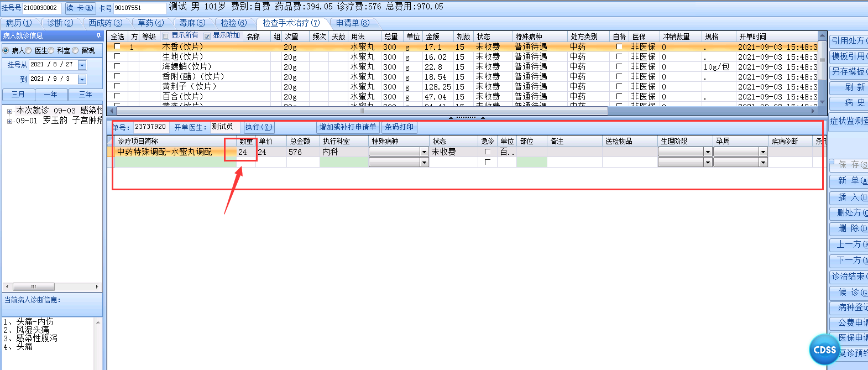Viewport: 868px width, 370px height.
Task: Click 增加或补打申请单 button
Action: click(348, 127)
